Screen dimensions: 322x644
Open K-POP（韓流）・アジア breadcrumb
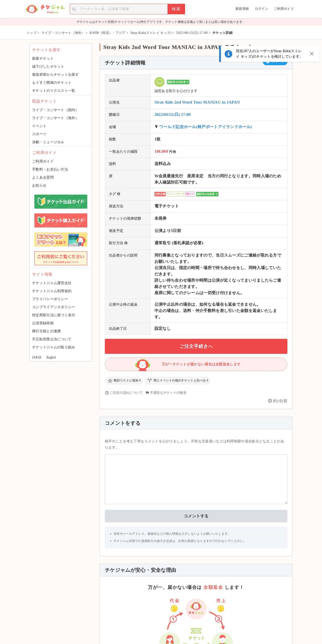[107, 33]
